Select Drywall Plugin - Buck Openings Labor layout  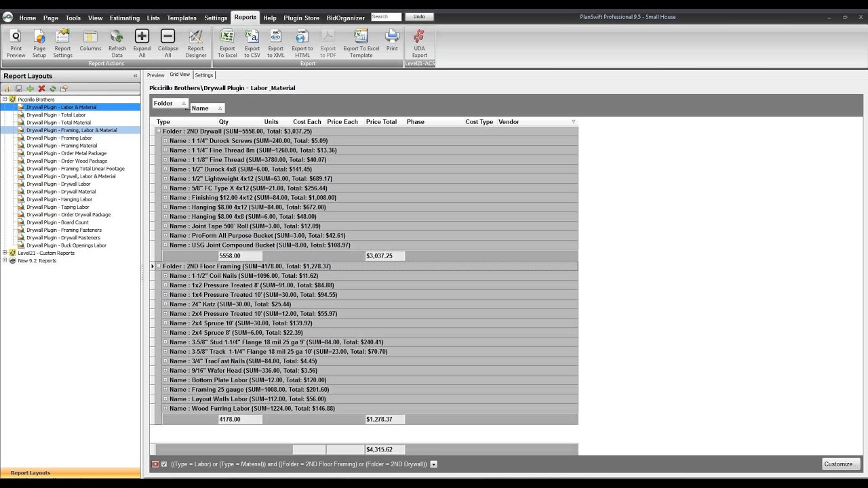pyautogui.click(x=66, y=245)
